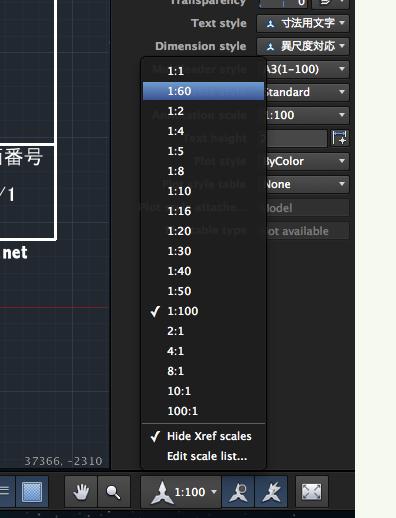396x518 pixels.
Task: Click the Transparency value field
Action: pos(284,3)
